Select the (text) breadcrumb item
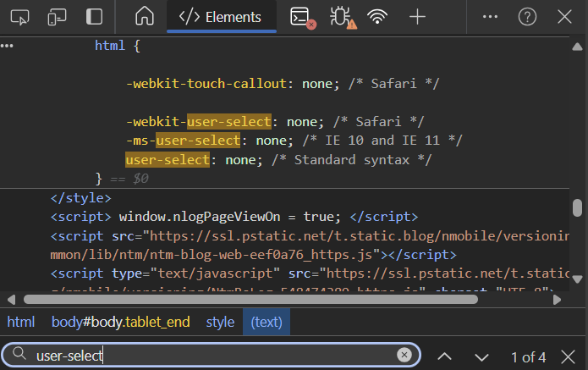This screenshot has height=370, width=588. 267,322
